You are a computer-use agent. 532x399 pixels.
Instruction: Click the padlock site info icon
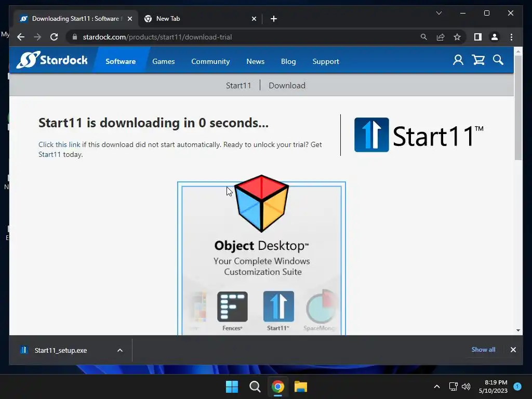tap(75, 37)
